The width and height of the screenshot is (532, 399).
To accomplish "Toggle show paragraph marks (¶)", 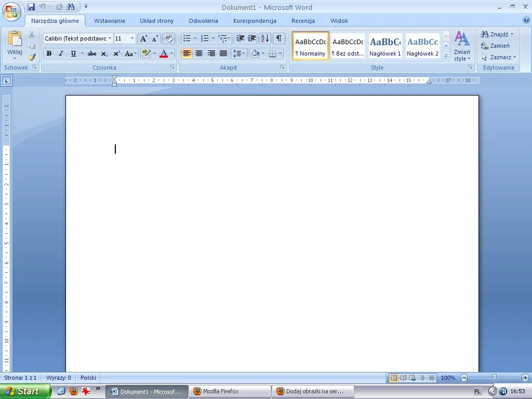I will pos(280,38).
